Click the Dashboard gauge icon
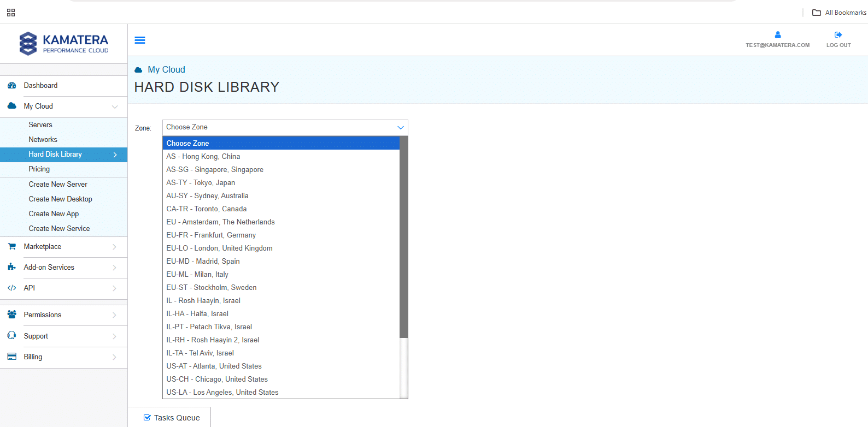This screenshot has height=427, width=868. point(12,86)
